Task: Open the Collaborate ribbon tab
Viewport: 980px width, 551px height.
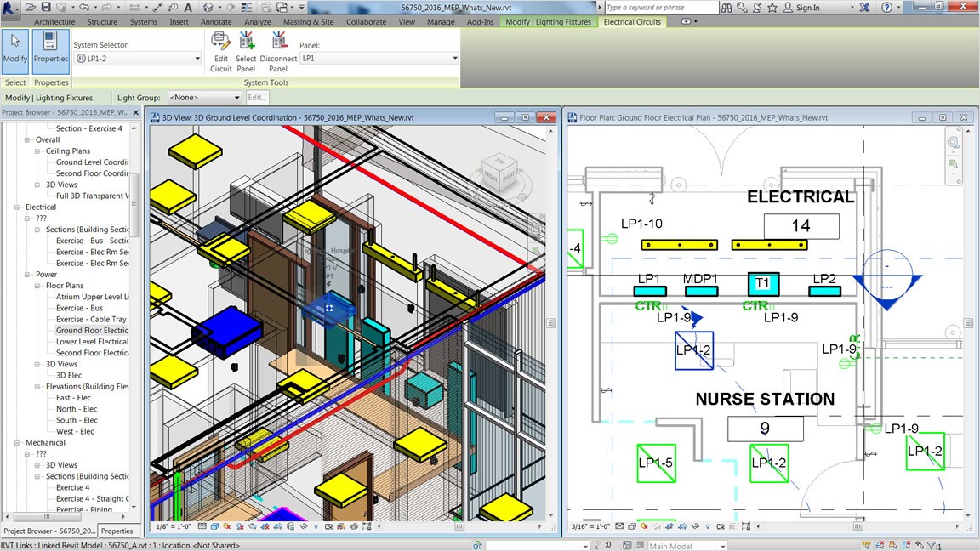Action: pos(367,22)
